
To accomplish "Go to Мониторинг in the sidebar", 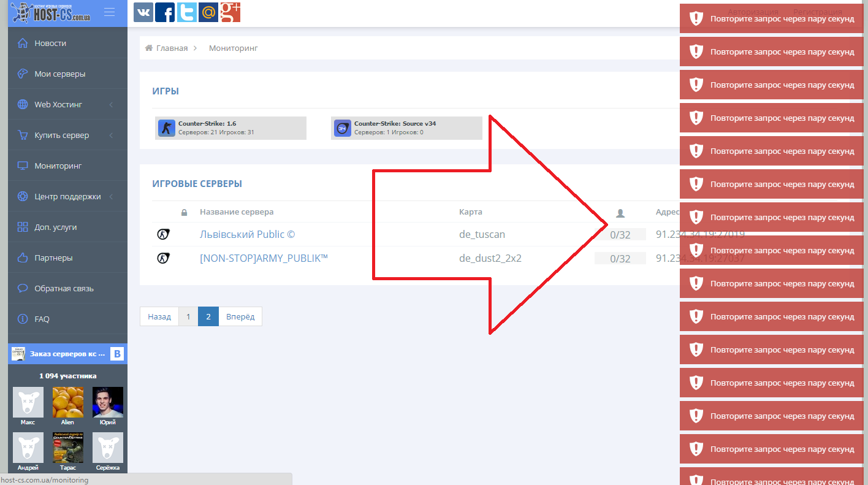I will point(67,166).
